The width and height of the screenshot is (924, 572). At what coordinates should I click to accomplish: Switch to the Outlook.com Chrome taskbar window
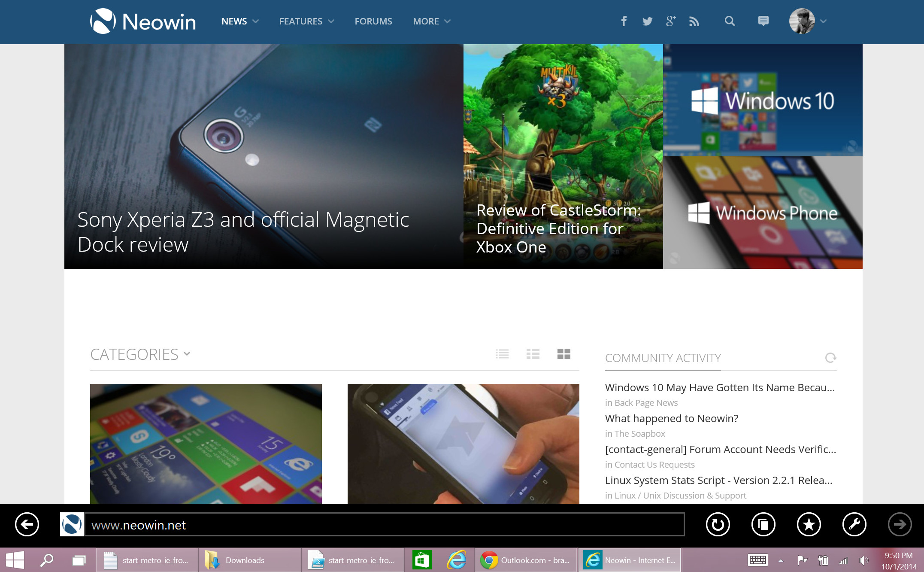(526, 560)
